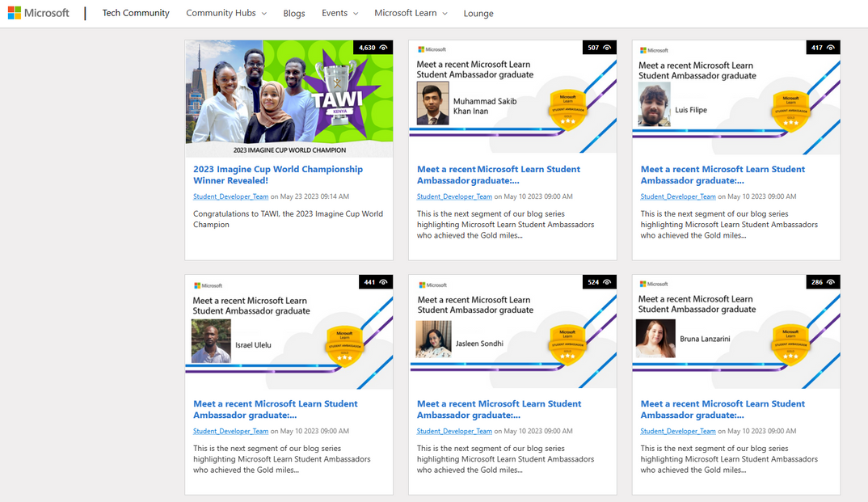The width and height of the screenshot is (868, 502).
Task: Click the 441 views eye icon
Action: 384,282
